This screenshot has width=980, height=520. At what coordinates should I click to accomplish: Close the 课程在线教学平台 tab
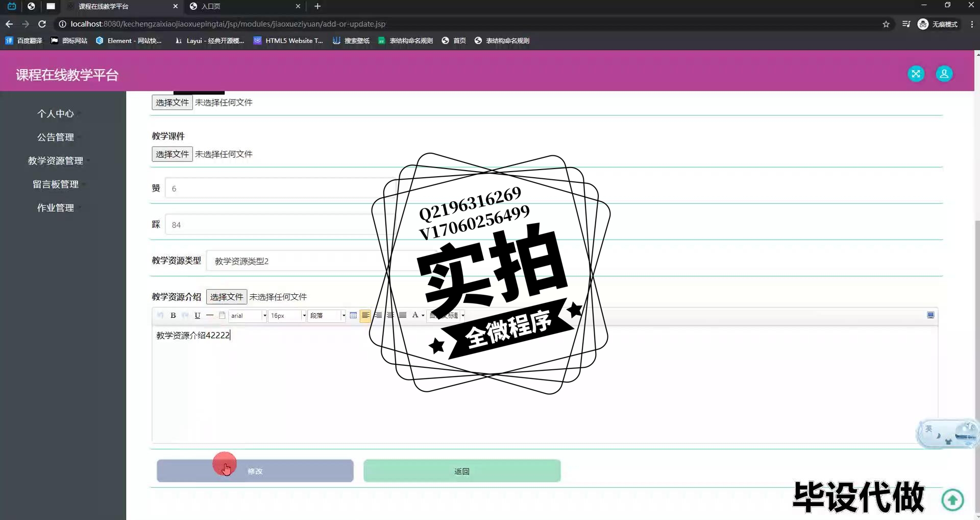click(x=176, y=6)
